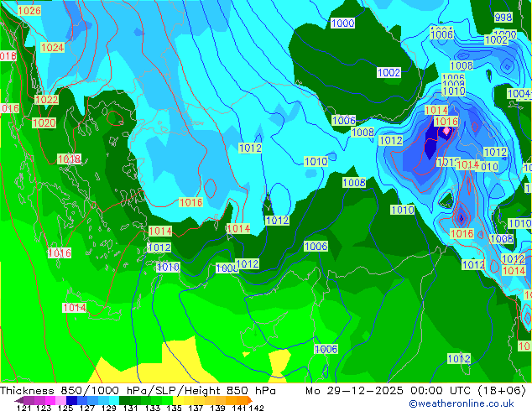Pick the darkest green legend swatch

tap(123, 400)
